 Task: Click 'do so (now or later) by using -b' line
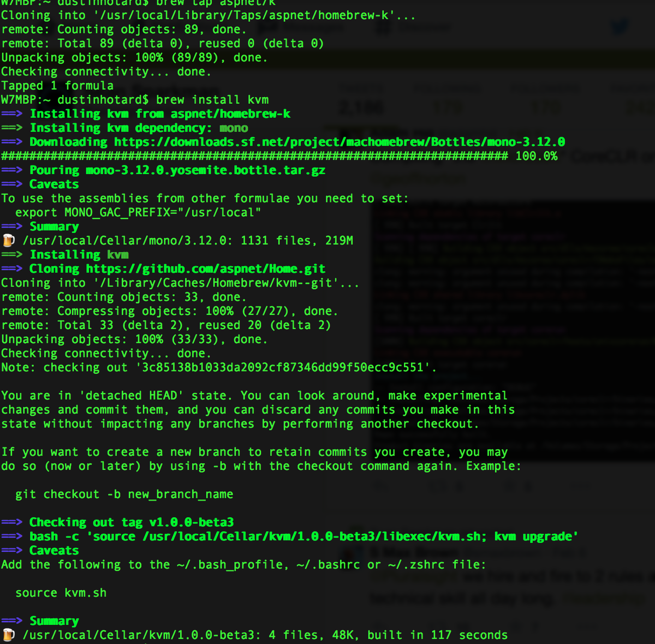point(261,466)
